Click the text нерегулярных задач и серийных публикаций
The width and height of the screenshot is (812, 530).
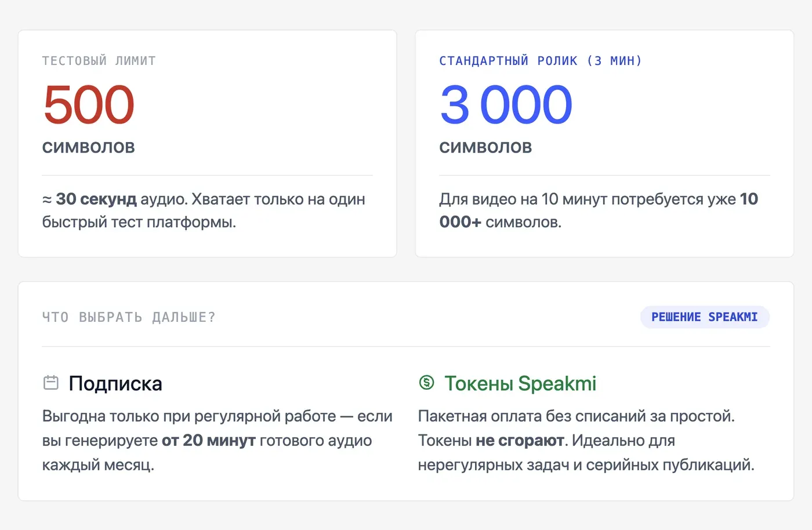(x=586, y=464)
